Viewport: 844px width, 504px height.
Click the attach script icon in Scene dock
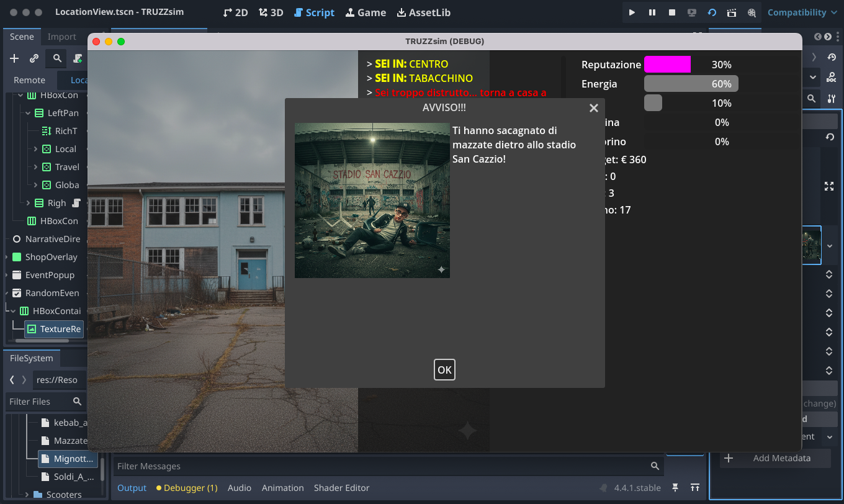click(x=78, y=58)
